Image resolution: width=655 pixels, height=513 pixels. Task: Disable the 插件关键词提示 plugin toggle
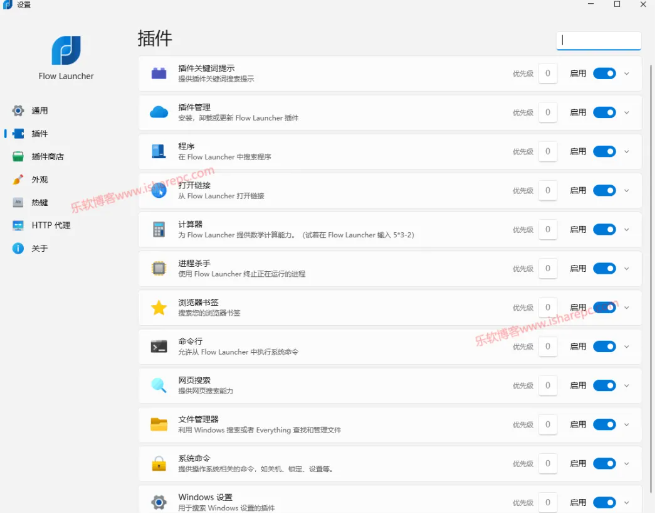coord(604,74)
